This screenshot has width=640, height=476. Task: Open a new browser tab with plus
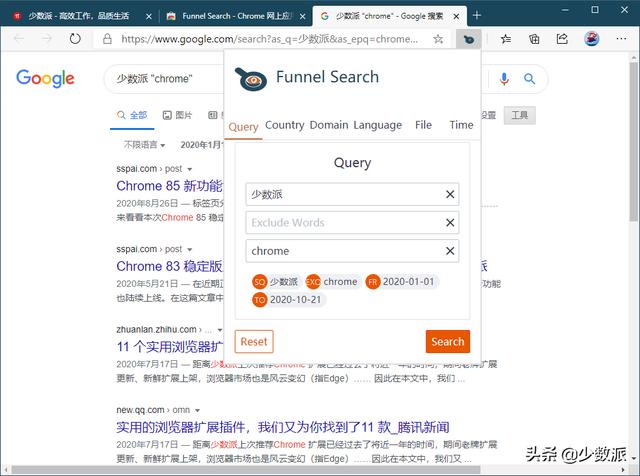point(476,16)
